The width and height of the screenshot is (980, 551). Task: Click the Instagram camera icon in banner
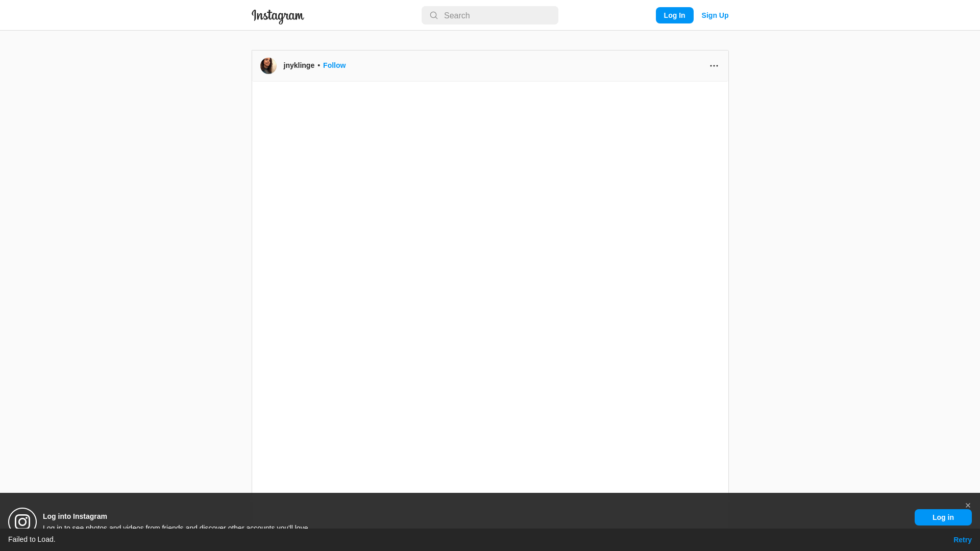(22, 520)
